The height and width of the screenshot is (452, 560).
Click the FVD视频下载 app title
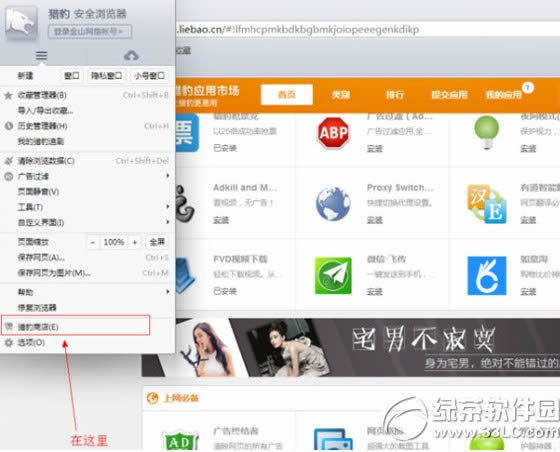pos(240,259)
